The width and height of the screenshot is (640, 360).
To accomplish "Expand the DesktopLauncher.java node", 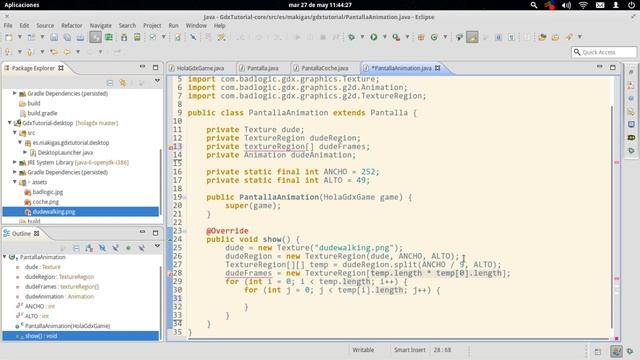I will coord(25,152).
